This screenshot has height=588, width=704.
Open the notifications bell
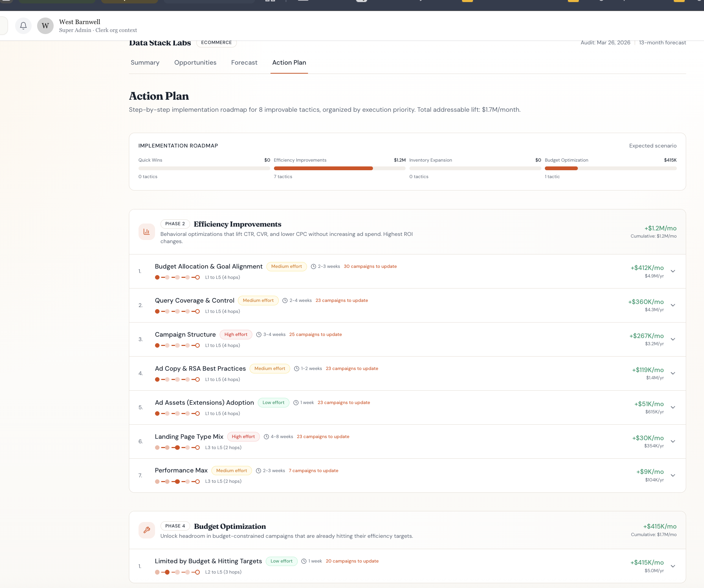pos(23,26)
